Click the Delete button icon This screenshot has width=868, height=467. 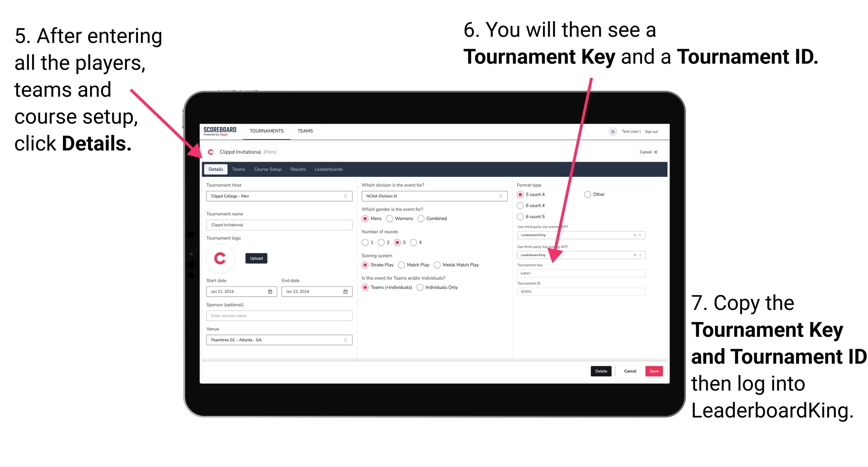[x=601, y=371]
